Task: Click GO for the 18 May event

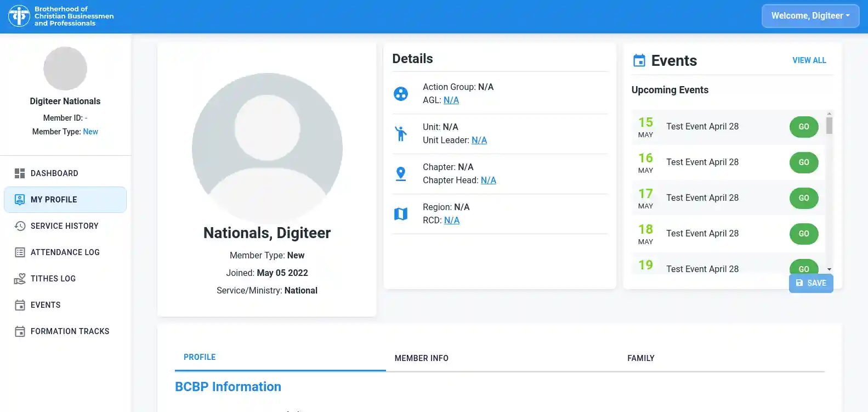Action: pyautogui.click(x=804, y=234)
